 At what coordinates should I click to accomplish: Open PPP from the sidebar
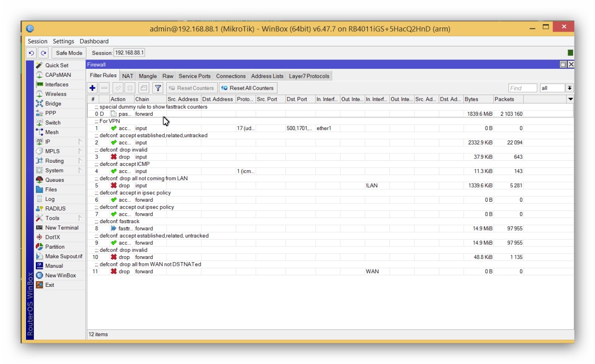(50, 113)
